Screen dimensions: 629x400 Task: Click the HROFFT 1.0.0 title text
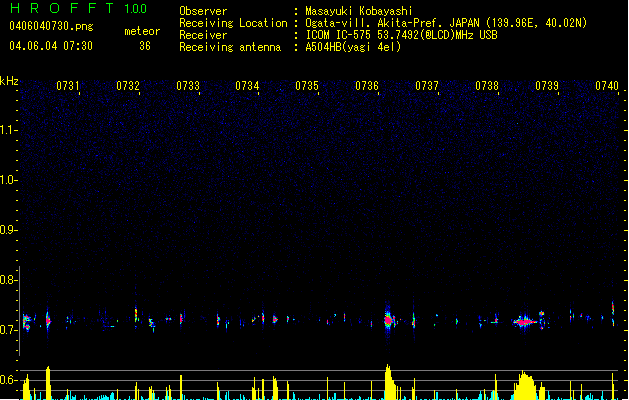point(79,8)
